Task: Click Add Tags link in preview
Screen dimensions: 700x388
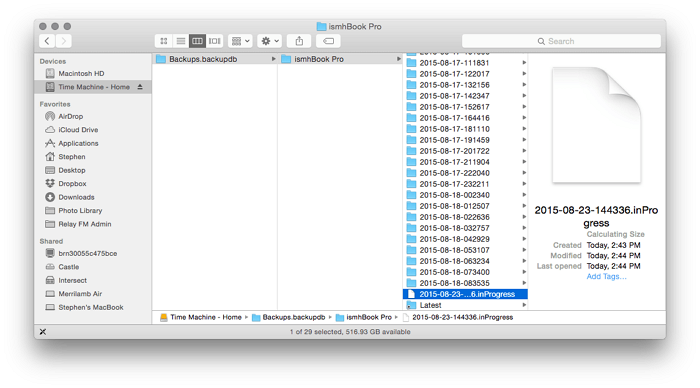Action: [606, 276]
